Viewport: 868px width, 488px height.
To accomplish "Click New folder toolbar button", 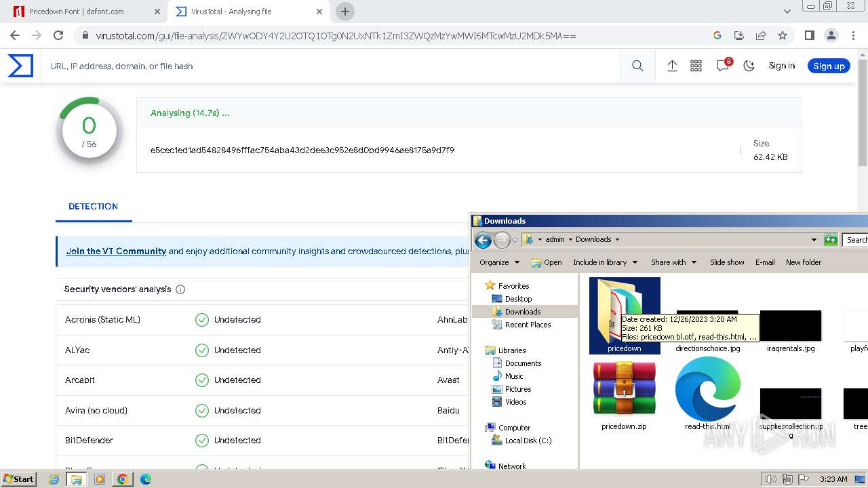I will click(803, 262).
